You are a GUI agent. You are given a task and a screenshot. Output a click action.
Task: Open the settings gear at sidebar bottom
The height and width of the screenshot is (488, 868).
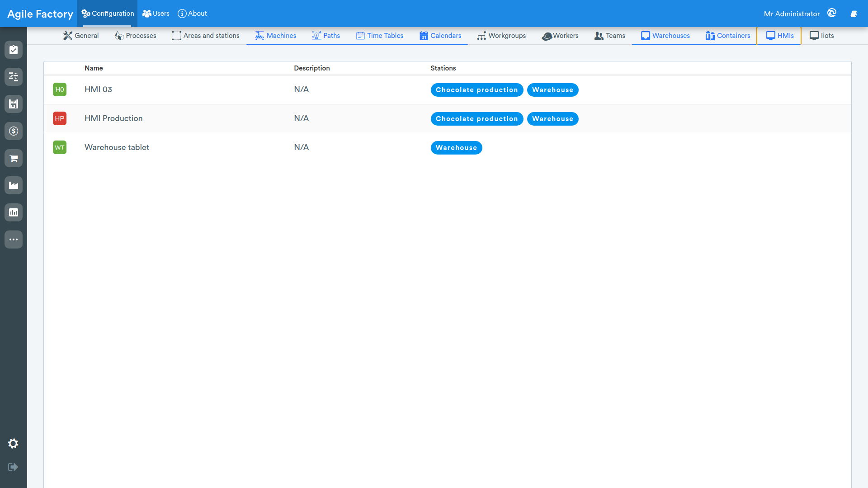[x=13, y=444]
